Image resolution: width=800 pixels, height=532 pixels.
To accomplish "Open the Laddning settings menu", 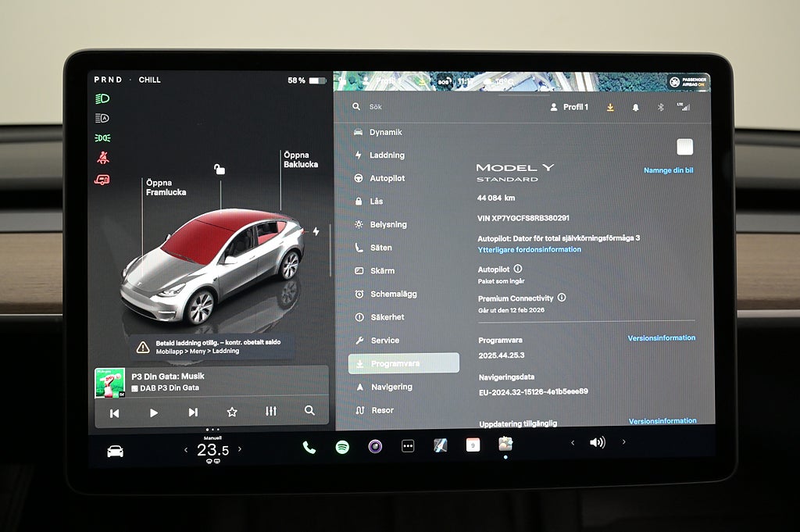I will (x=387, y=155).
